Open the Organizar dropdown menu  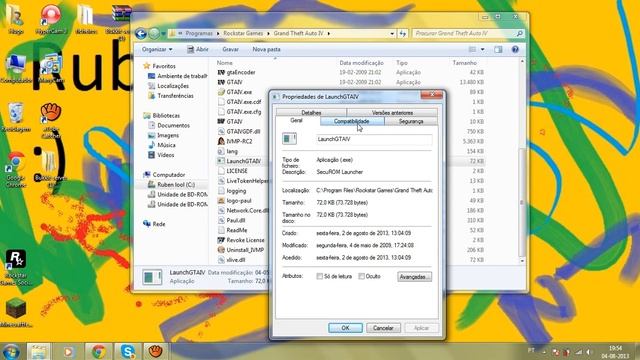coord(157,49)
